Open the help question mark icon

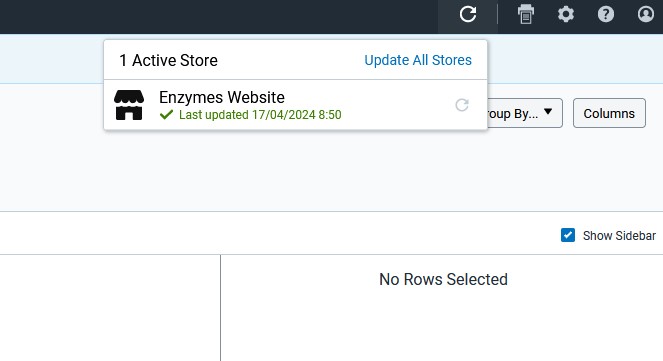[x=605, y=14]
